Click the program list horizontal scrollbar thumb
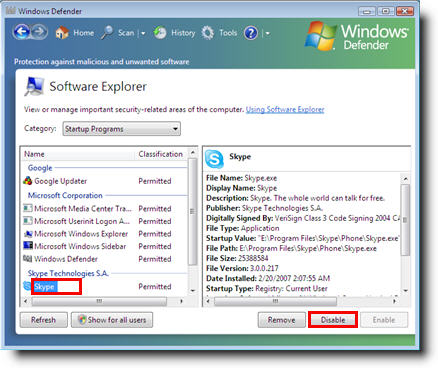This screenshot has width=438, height=368. tap(99, 301)
